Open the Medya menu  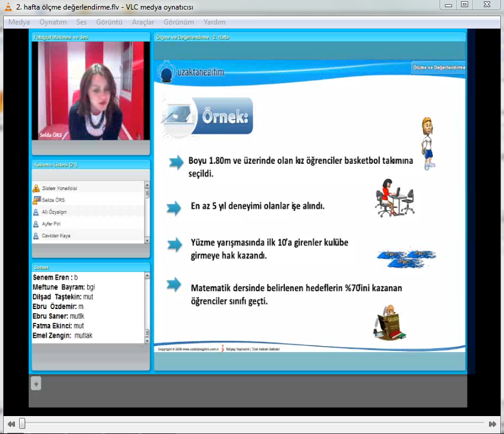point(19,22)
